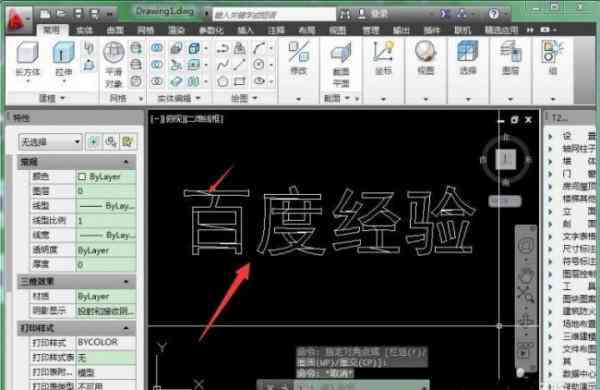Click the 线型比例 value 1 field

click(106, 221)
